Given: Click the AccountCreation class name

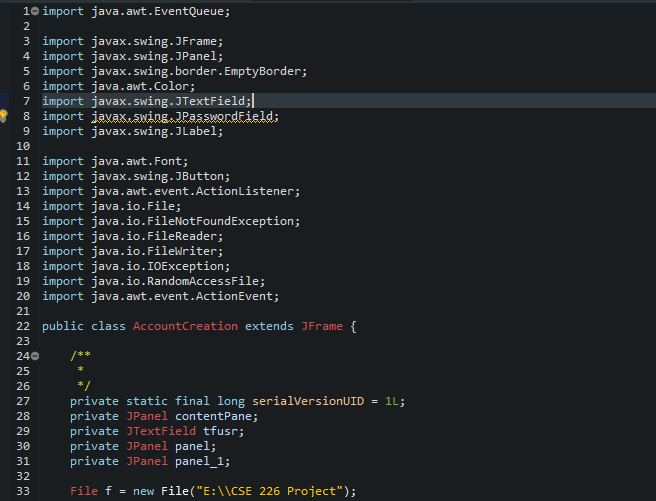Looking at the screenshot, I should 185,326.
